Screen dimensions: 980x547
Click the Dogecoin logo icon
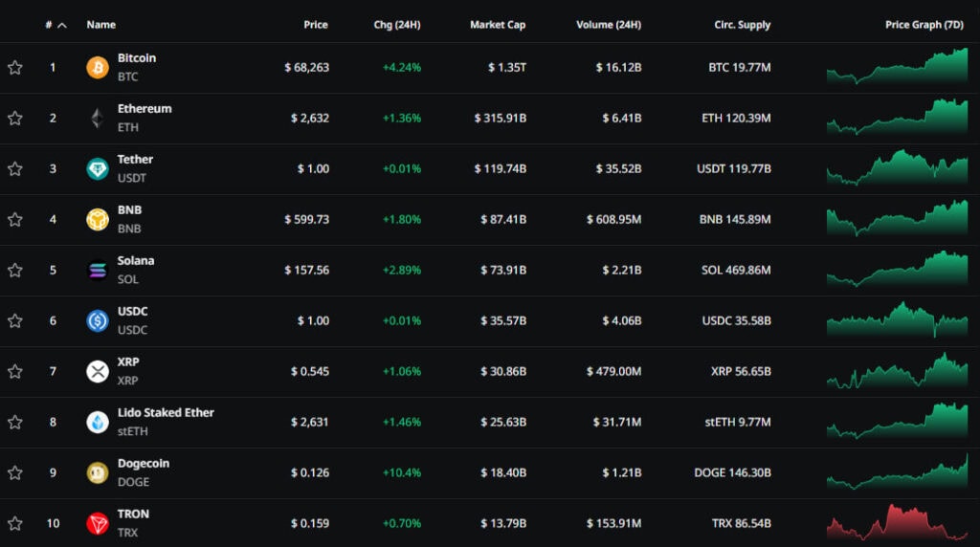click(98, 473)
